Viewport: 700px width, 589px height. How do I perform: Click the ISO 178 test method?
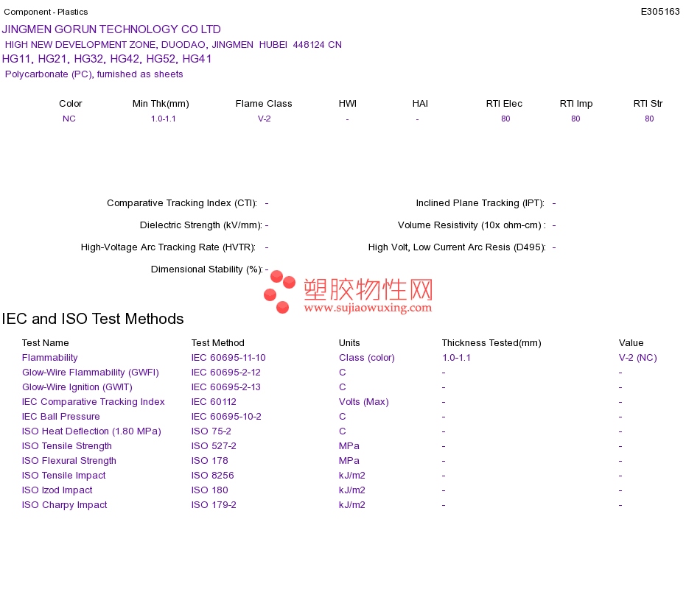(x=210, y=460)
